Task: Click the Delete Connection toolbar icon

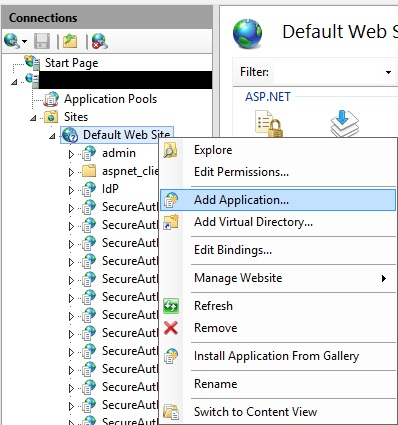Action: pos(100,41)
